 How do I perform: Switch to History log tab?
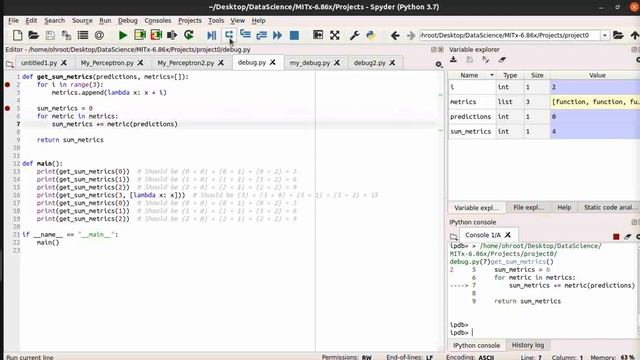coord(528,345)
